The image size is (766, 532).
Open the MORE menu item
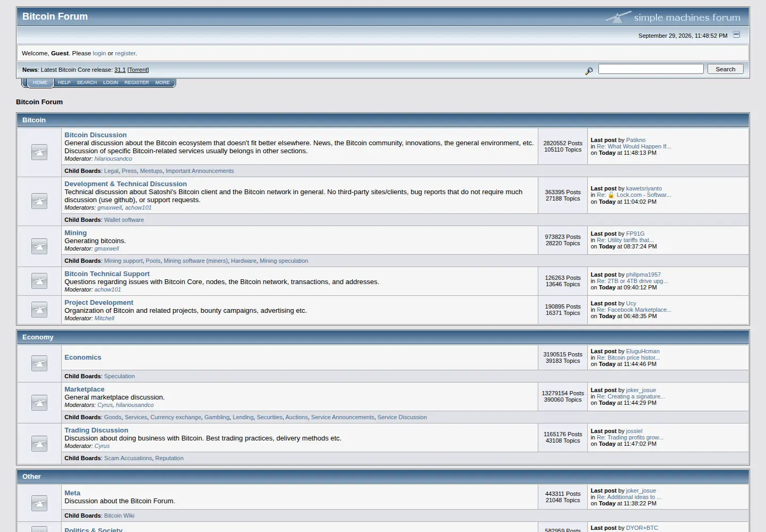pos(162,82)
